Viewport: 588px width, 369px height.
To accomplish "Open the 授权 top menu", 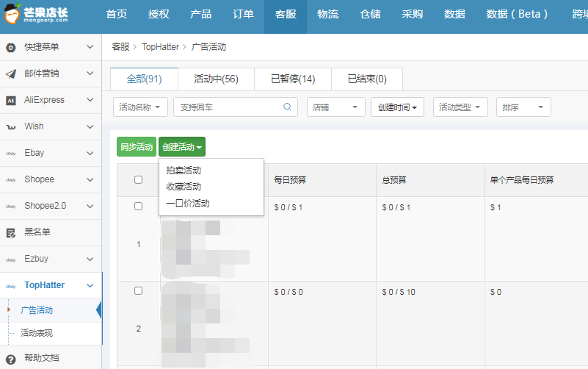I will pyautogui.click(x=159, y=14).
